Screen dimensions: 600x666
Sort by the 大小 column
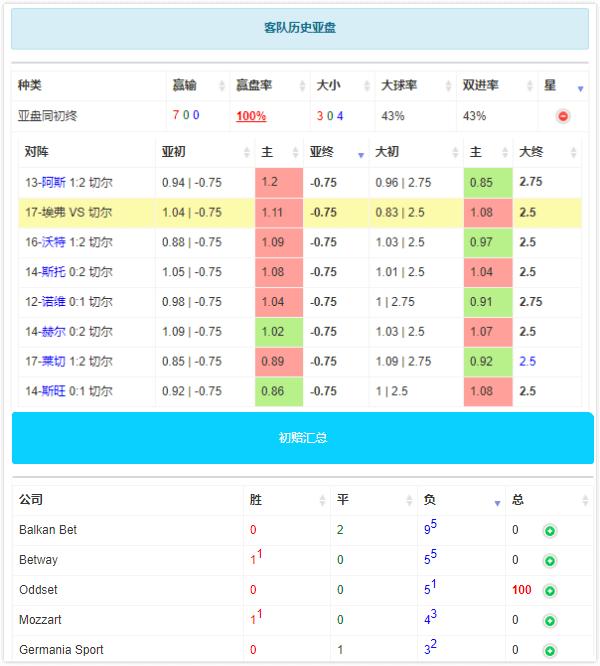[x=343, y=85]
